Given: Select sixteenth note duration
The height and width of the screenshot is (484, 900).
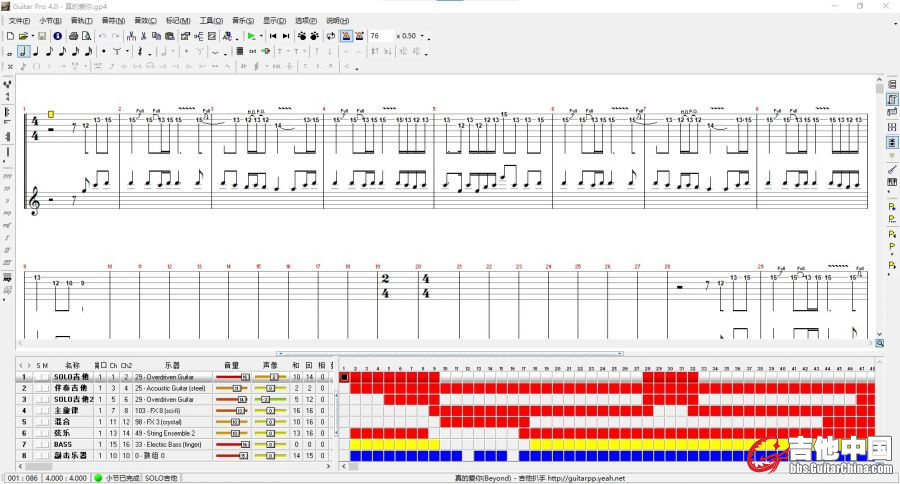Looking at the screenshot, I should tap(63, 52).
